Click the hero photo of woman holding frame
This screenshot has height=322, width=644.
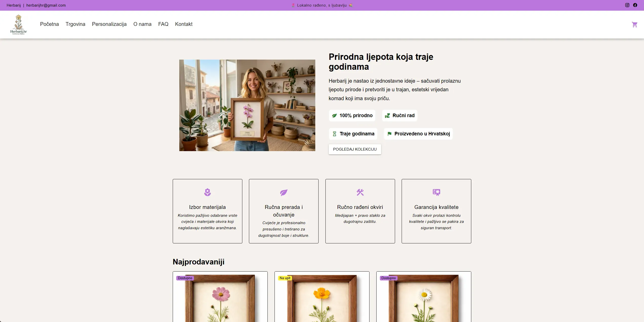pos(247,105)
